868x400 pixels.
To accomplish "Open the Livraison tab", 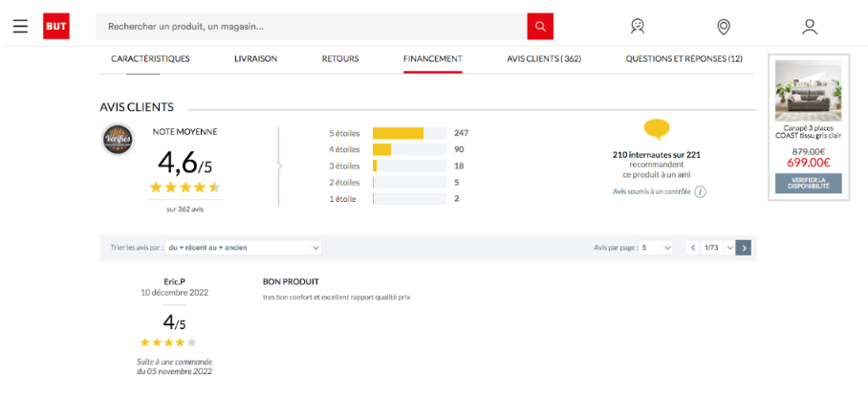I will click(x=255, y=58).
